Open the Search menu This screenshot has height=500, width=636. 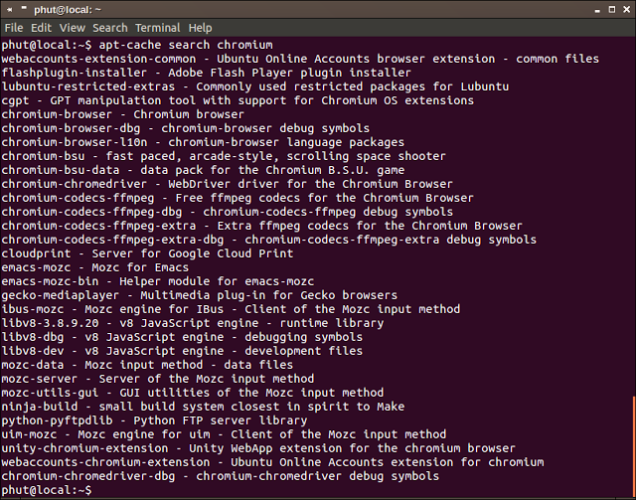(x=110, y=28)
